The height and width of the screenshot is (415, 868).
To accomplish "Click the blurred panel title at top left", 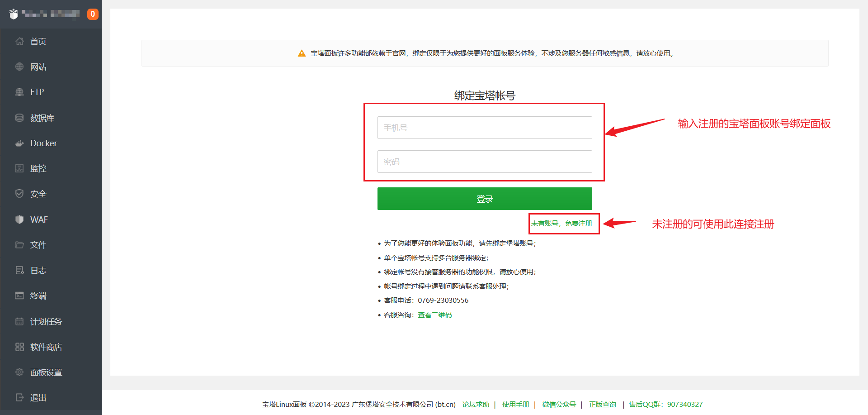I will point(51,14).
